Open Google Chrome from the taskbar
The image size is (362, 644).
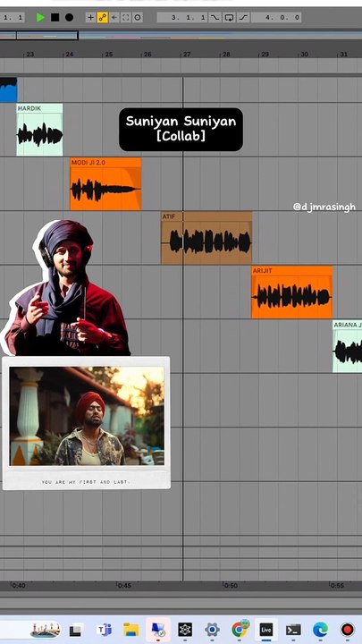pyautogui.click(x=239, y=630)
